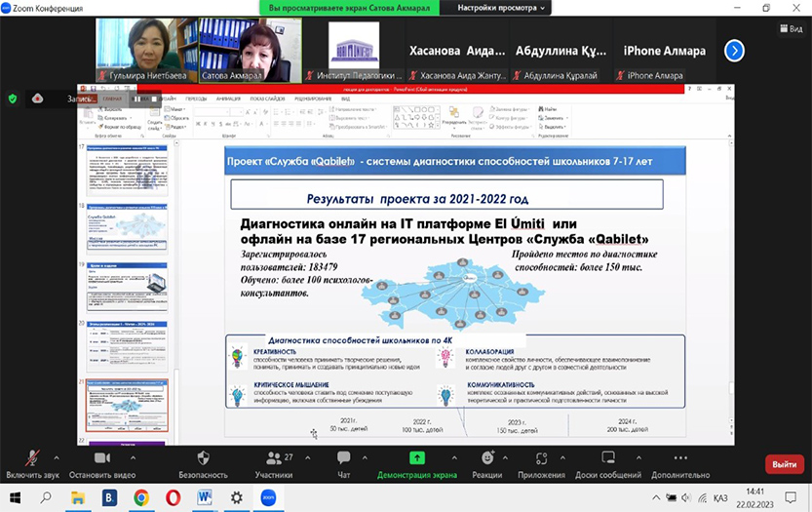Open the Безопасность security shield icon
The image size is (812, 512).
[203, 458]
